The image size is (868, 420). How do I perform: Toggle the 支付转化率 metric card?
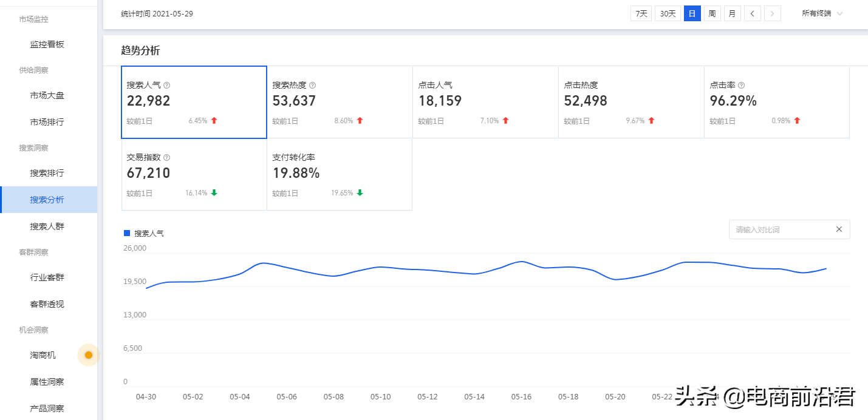coord(339,174)
